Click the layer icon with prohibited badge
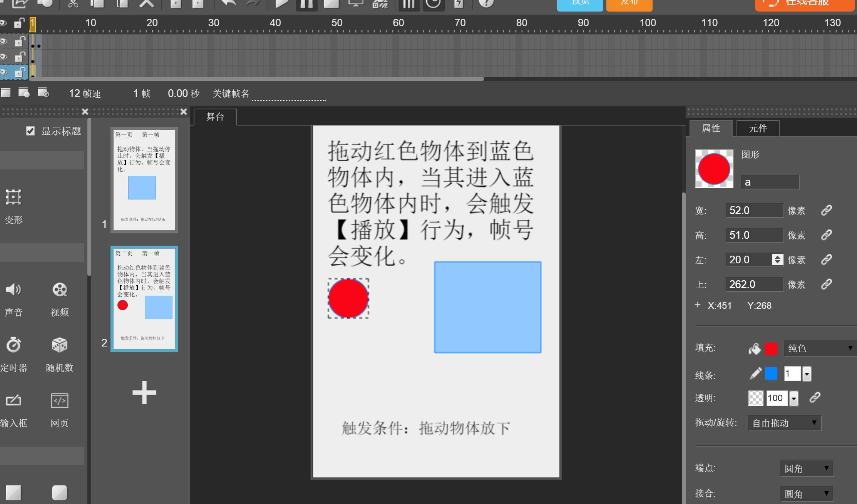Screen dimensions: 857x504 coord(43,92)
